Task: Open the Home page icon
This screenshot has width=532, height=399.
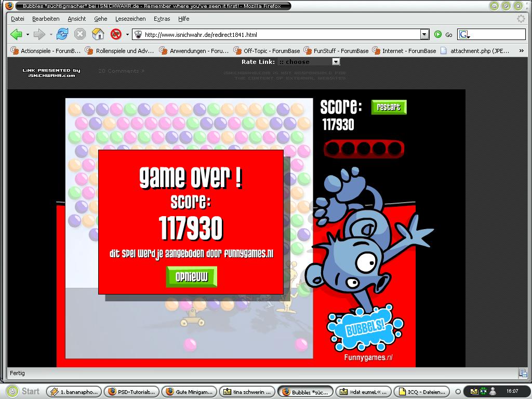Action: coord(98,34)
